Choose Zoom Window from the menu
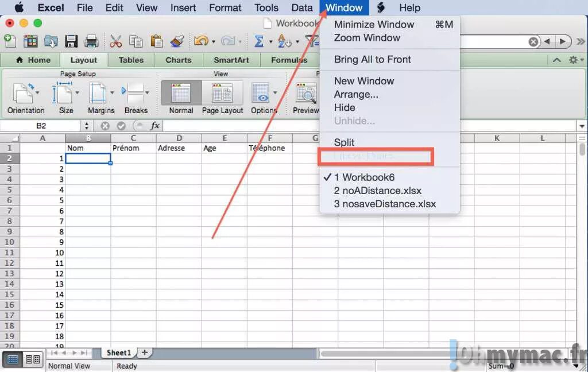 389,38
